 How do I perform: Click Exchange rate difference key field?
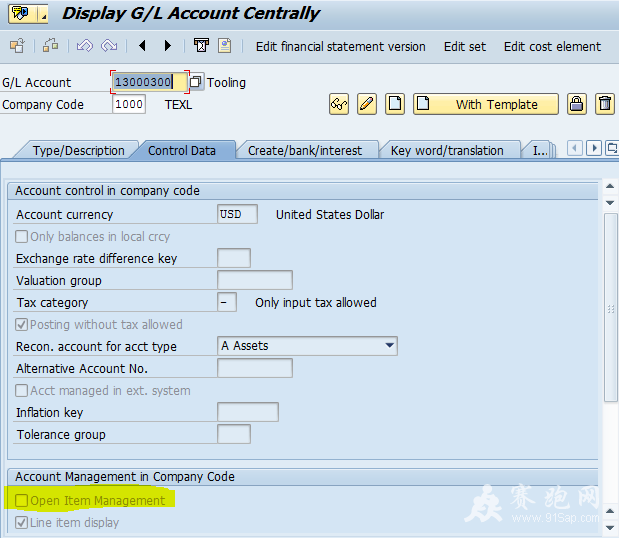234,258
